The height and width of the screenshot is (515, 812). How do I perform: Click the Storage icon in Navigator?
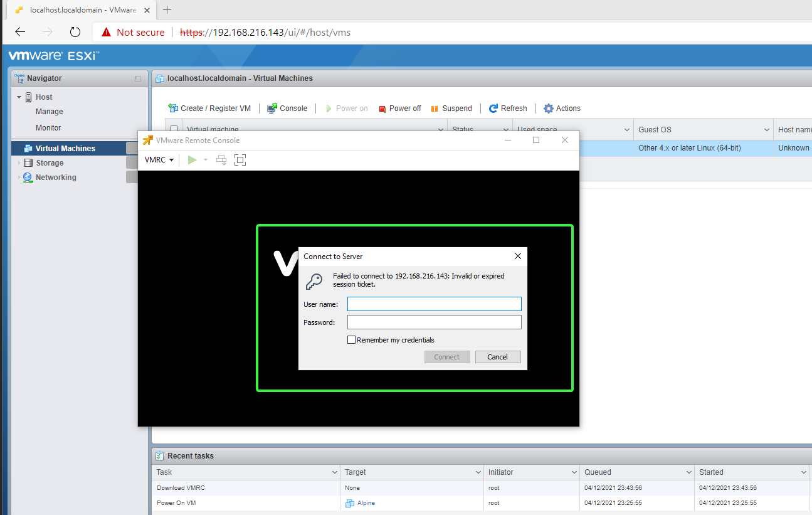(x=28, y=163)
